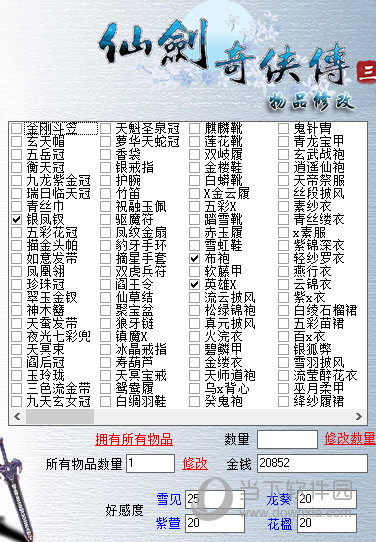Click the 修改 link next to item quantity
The height and width of the screenshot is (542, 376).
[x=195, y=464]
